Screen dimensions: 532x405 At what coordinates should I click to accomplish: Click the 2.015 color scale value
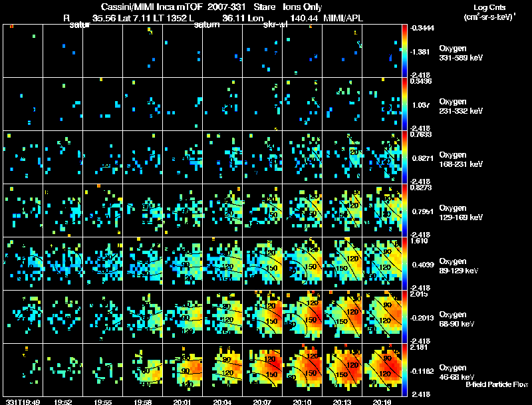tap(419, 294)
